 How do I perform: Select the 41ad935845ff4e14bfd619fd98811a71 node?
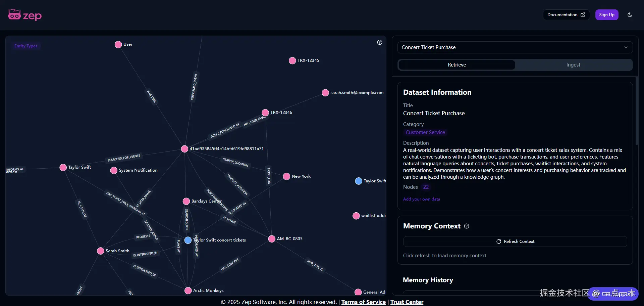pos(184,149)
